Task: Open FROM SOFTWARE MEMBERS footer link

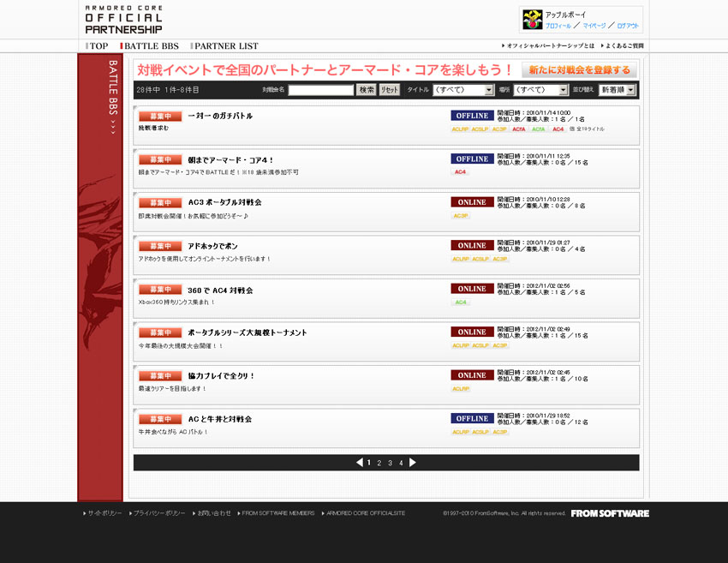Action: [278, 513]
